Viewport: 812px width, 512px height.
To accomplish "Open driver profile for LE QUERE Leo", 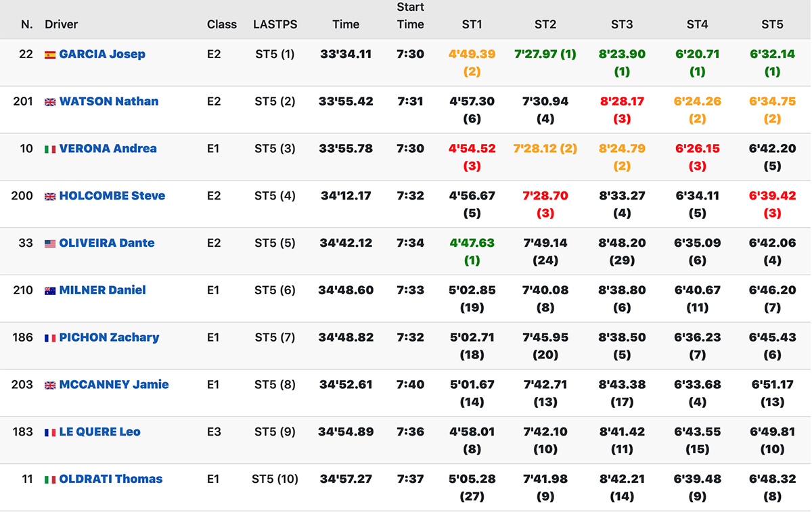I will point(100,432).
